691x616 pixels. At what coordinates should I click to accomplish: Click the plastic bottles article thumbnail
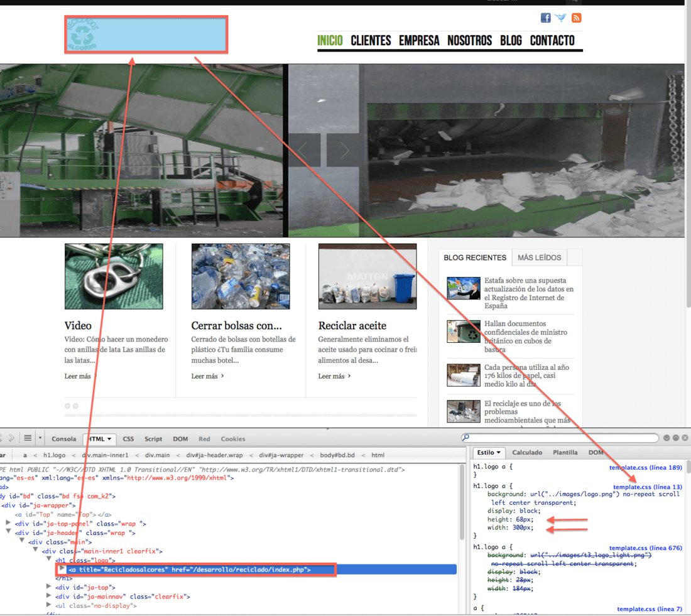click(241, 276)
